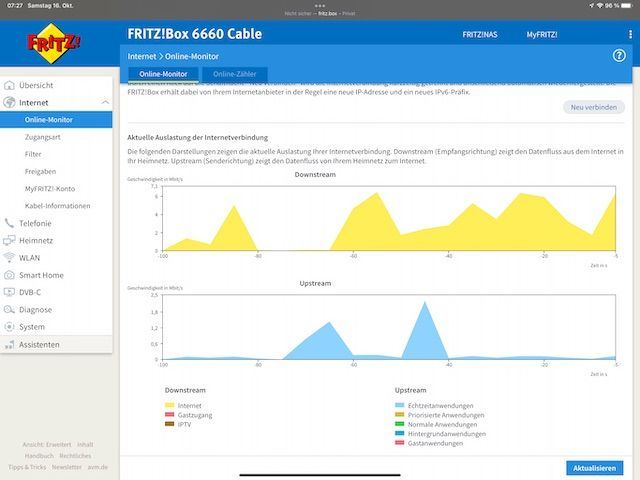This screenshot has height=480, width=640.
Task: Open the Tipps & Tricks footer link
Action: (x=27, y=467)
